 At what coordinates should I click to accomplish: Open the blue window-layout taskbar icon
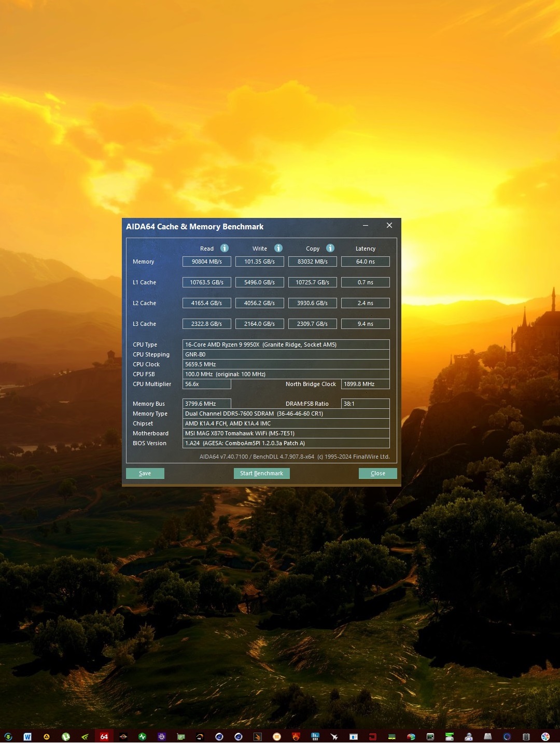(x=354, y=736)
